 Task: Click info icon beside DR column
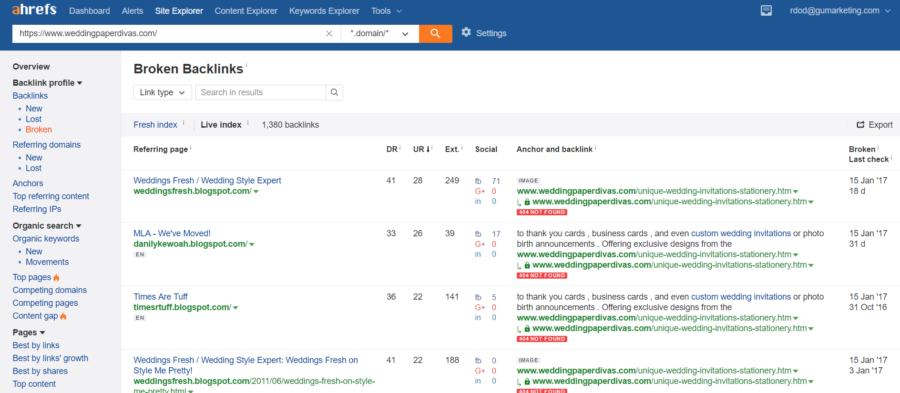tap(400, 147)
